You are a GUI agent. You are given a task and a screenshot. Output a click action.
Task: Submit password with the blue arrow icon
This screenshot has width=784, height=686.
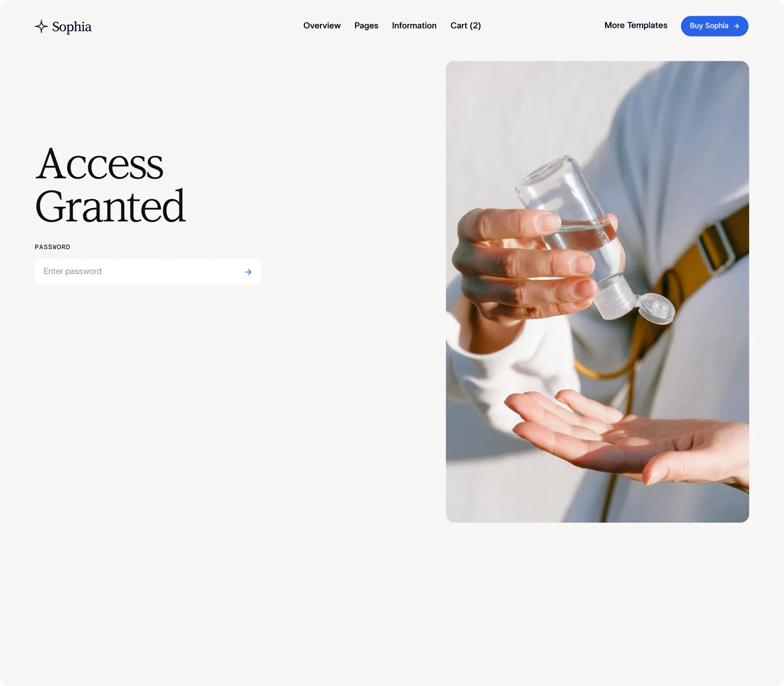tap(248, 272)
